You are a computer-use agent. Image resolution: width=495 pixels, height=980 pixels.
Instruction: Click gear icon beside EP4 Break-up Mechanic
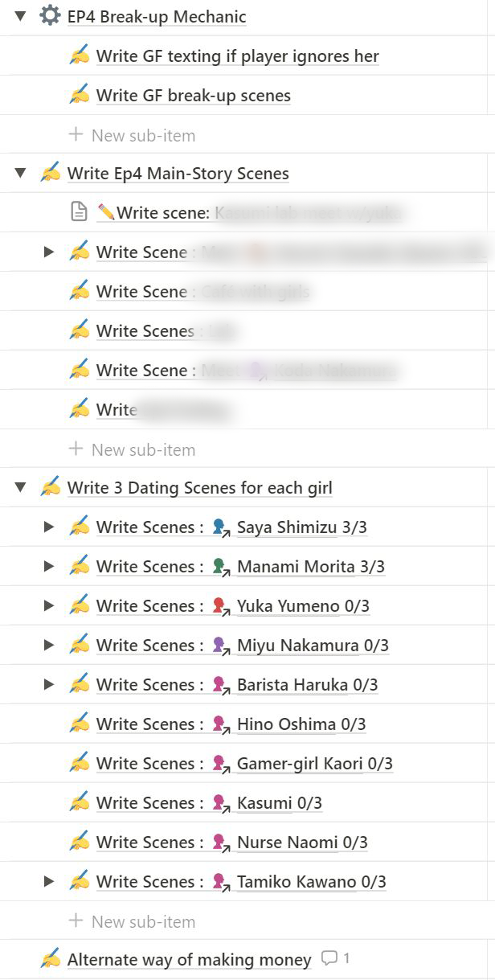(x=50, y=16)
